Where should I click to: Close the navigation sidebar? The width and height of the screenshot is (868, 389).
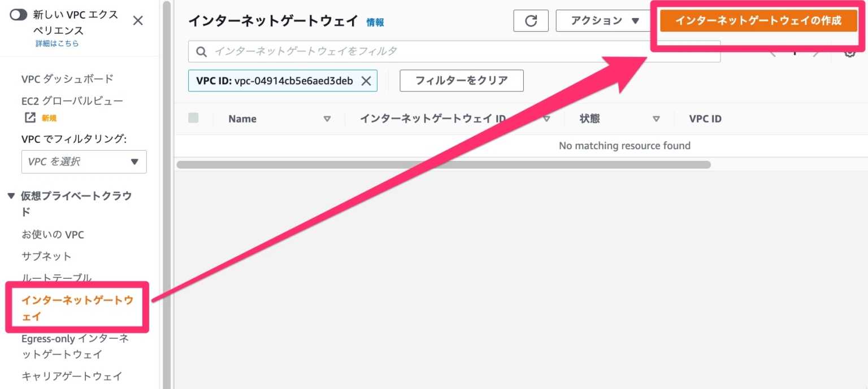(138, 20)
